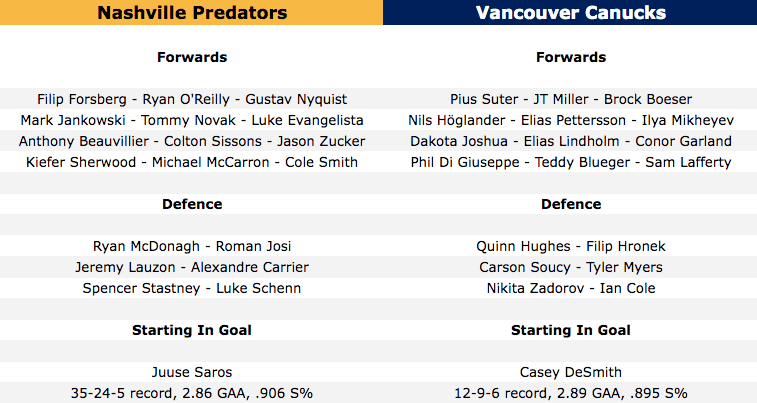757x403 pixels.
Task: Click goalie name Casey DeSmith
Action: pyautogui.click(x=570, y=372)
